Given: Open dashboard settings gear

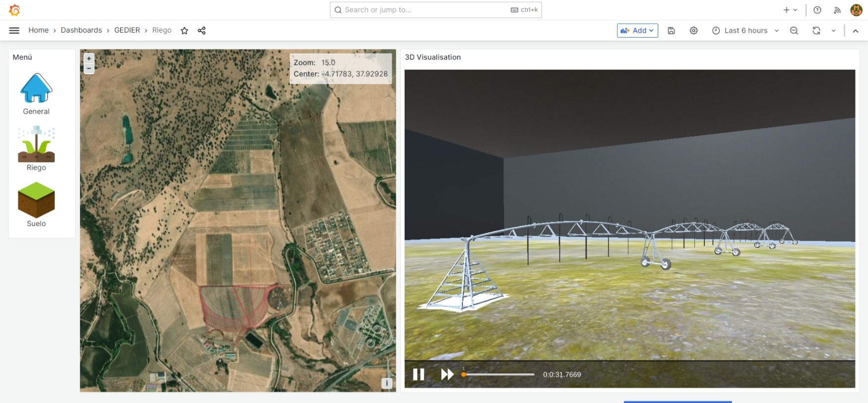Looking at the screenshot, I should [x=693, y=31].
